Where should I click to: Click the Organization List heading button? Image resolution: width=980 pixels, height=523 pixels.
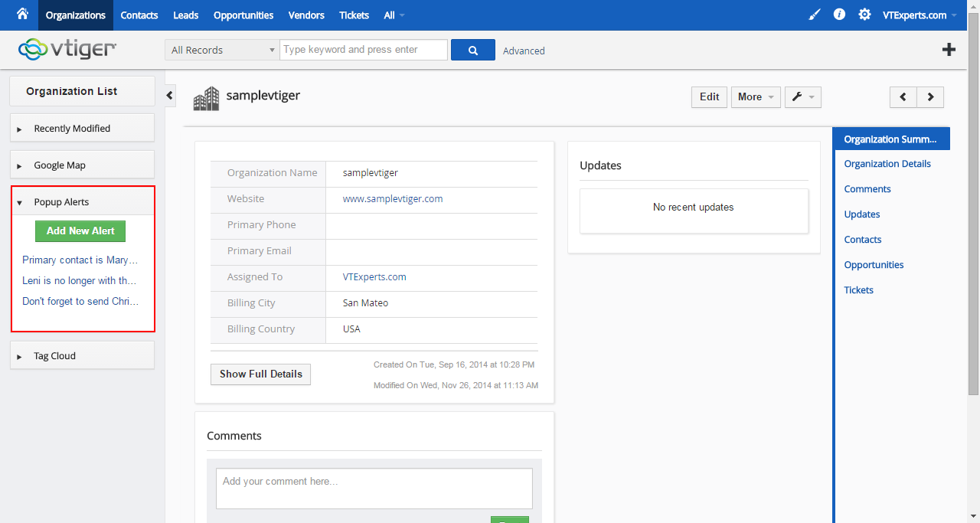(x=82, y=91)
